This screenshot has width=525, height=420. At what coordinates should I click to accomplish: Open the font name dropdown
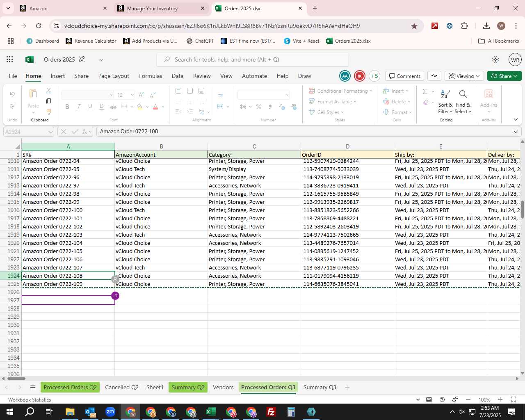coord(111,95)
